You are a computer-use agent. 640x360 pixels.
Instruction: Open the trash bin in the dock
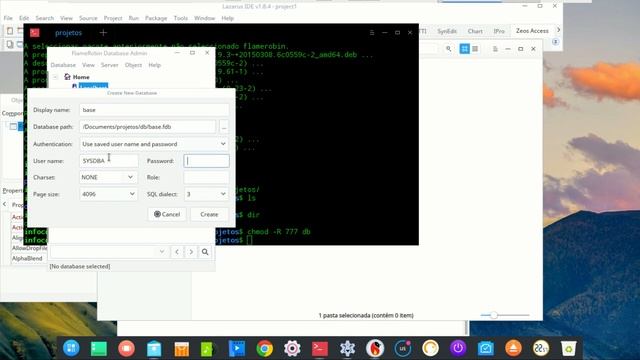[569, 349]
